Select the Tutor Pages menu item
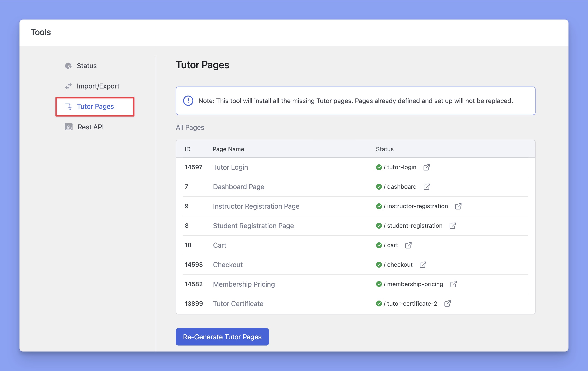This screenshot has width=588, height=371. (95, 106)
